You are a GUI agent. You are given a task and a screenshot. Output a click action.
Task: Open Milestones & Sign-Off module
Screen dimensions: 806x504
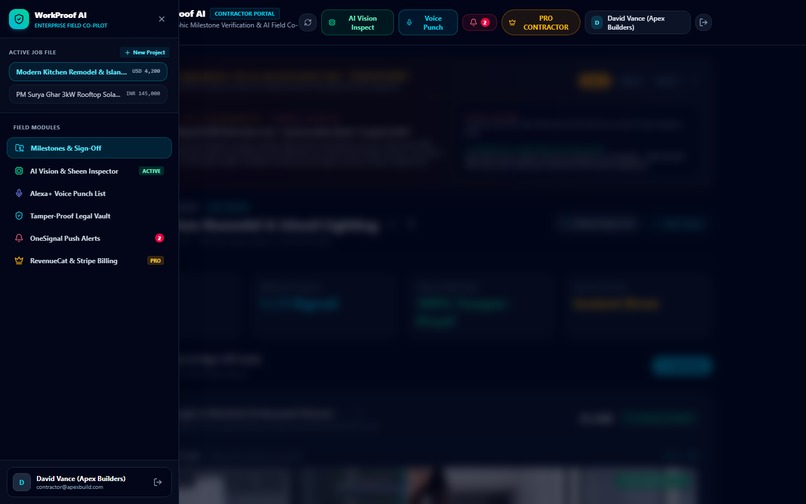tap(89, 148)
